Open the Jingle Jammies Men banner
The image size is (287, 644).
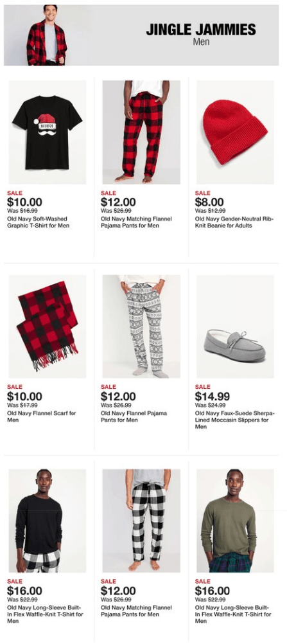(141, 35)
